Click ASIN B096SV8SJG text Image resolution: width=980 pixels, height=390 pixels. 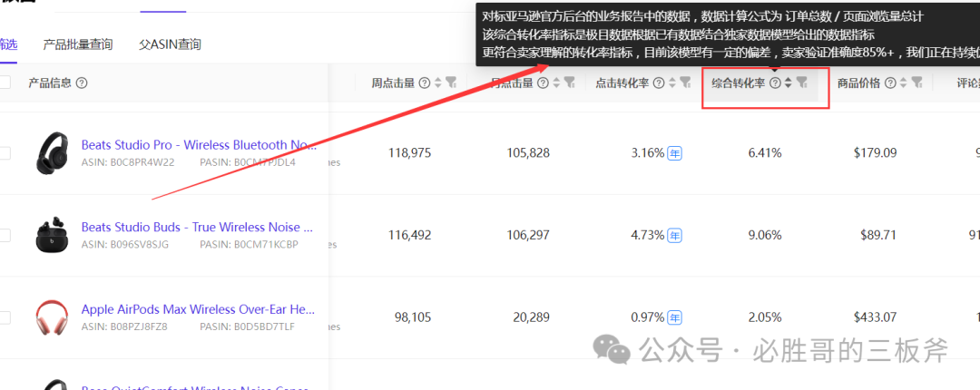pyautogui.click(x=125, y=244)
